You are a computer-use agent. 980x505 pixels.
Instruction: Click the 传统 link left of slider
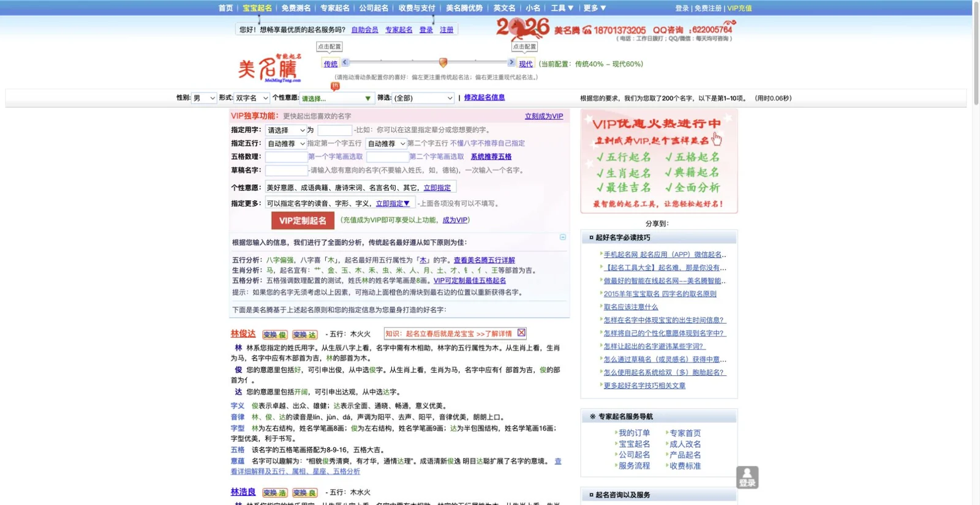click(x=330, y=64)
